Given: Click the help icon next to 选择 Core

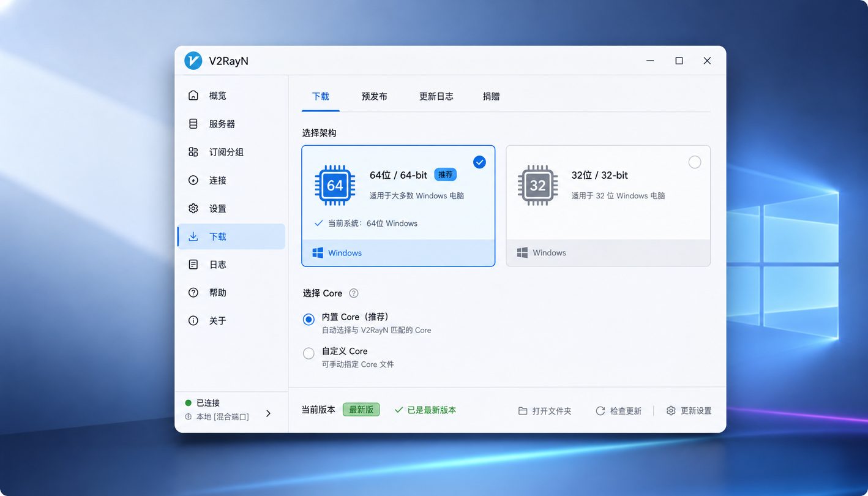Looking at the screenshot, I should click(354, 293).
